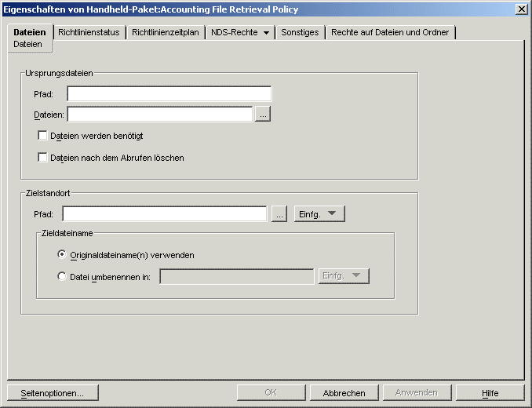The height and width of the screenshot is (408, 532).
Task: Browse for Zielstandort path with ... button
Action: pos(279,214)
